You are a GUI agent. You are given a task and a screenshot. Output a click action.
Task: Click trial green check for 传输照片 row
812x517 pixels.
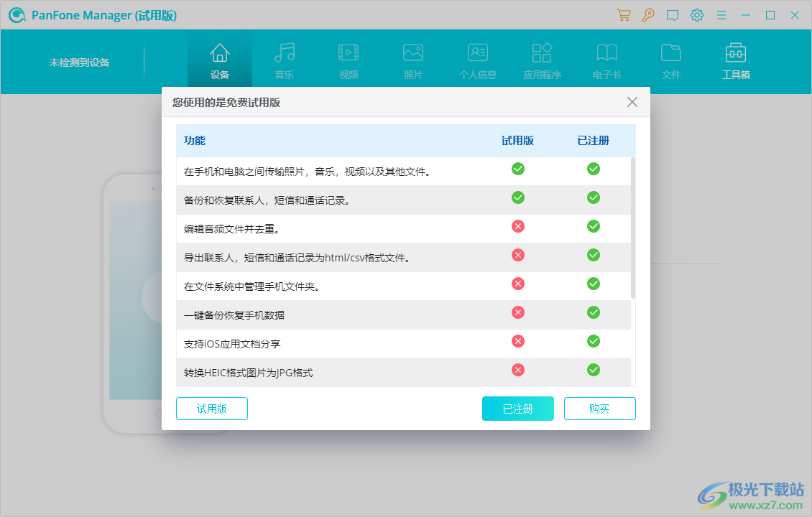coord(518,169)
